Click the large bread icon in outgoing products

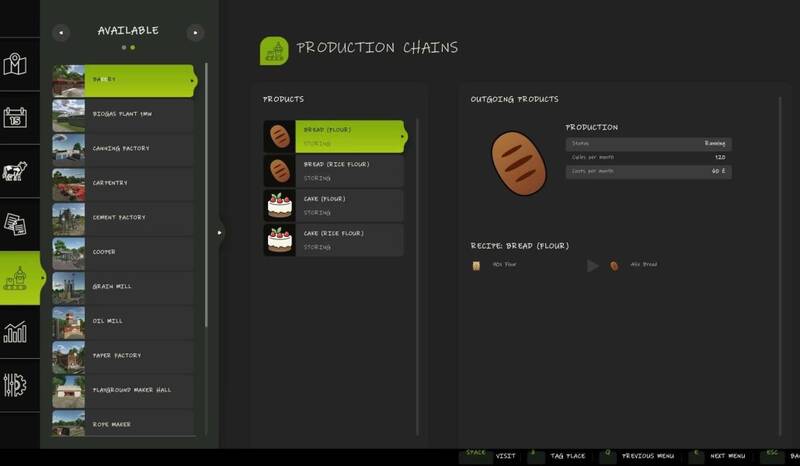click(x=519, y=162)
